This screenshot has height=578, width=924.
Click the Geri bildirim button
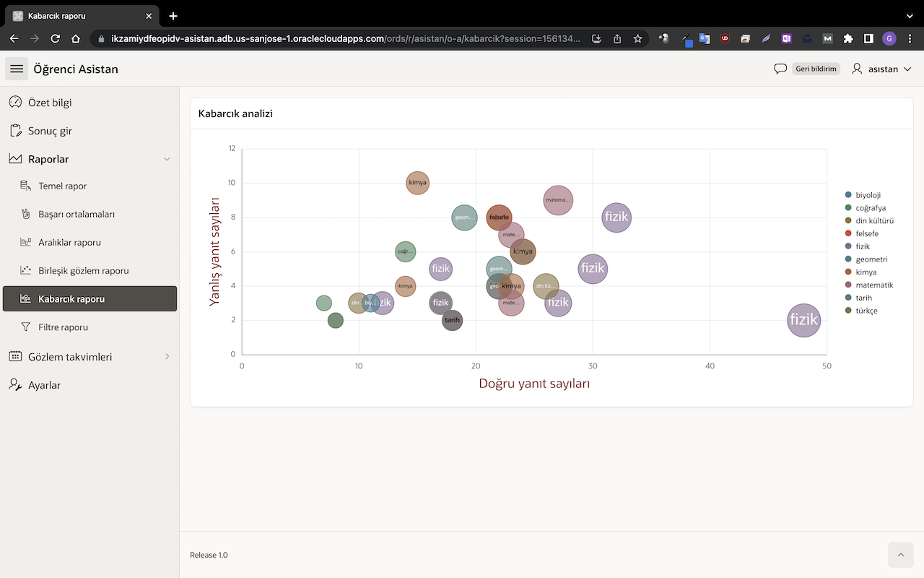tap(816, 69)
